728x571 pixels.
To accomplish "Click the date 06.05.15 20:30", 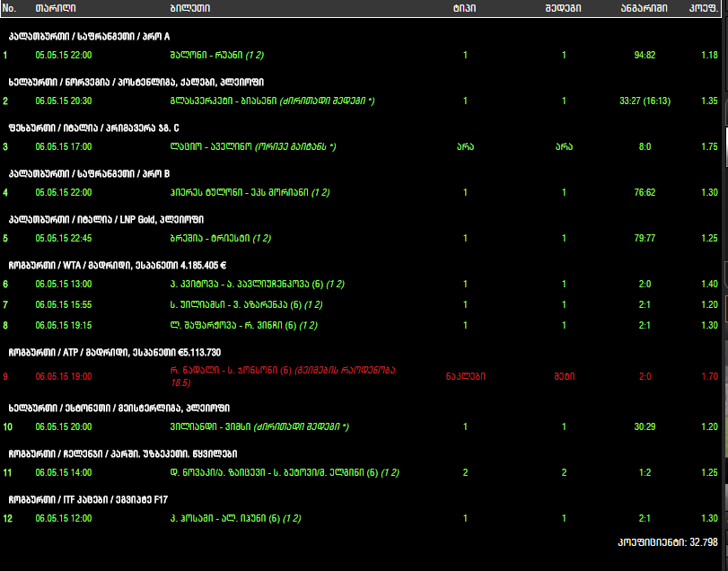I will click(63, 101).
